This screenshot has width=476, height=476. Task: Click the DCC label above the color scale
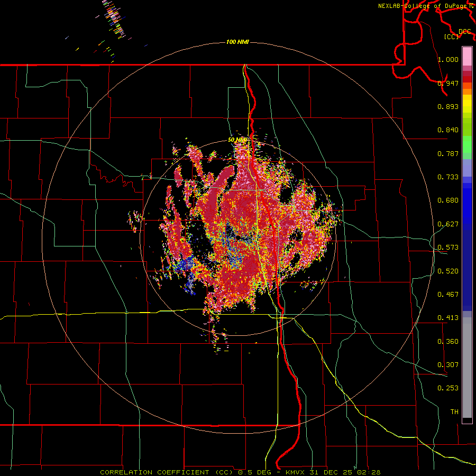pyautogui.click(x=464, y=32)
